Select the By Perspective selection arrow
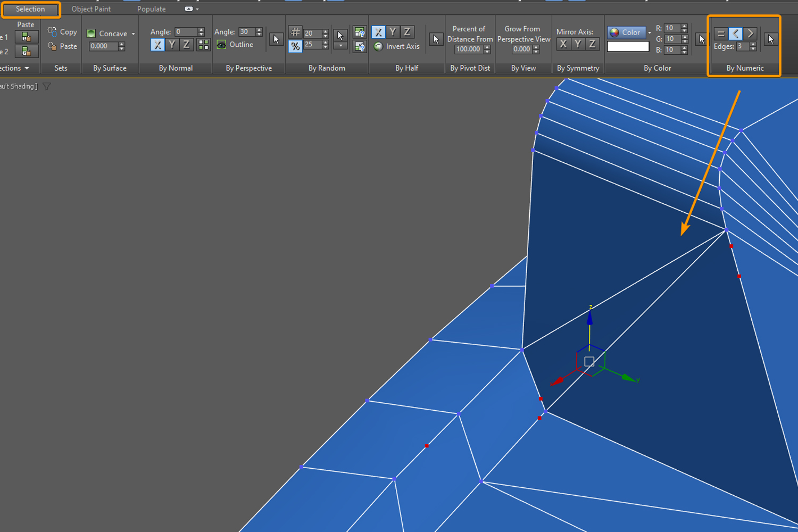Viewport: 798px width, 532px height. pyautogui.click(x=276, y=39)
